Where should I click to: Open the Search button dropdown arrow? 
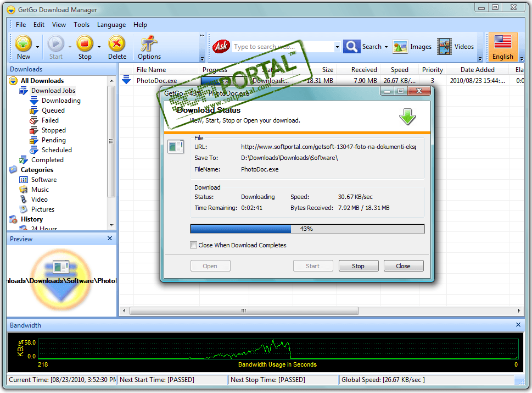click(x=386, y=47)
